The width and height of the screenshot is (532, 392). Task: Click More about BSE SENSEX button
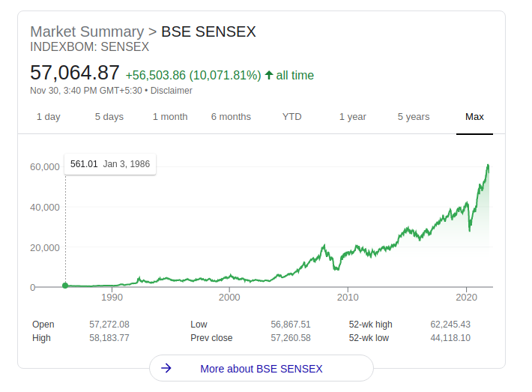261,369
